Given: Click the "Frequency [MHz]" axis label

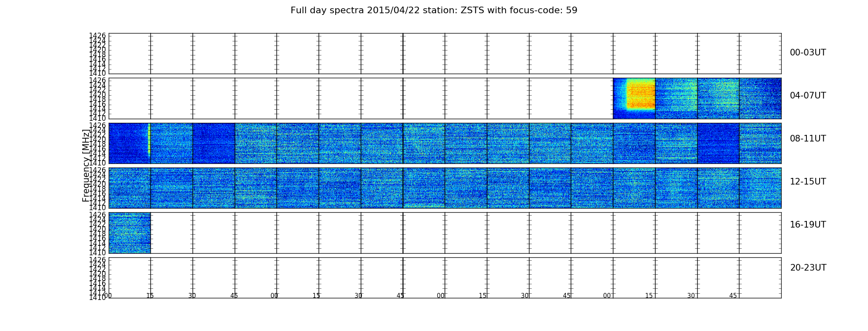Looking at the screenshot, I should point(86,165).
